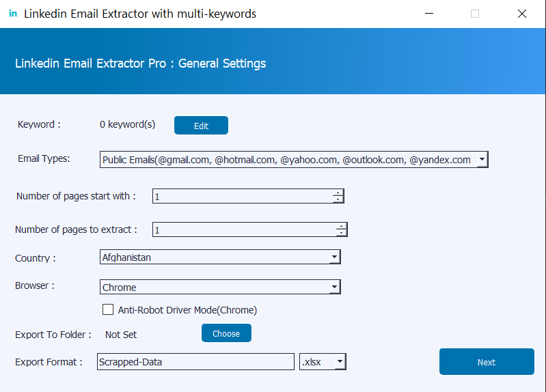Click the 'Country :' label
This screenshot has height=392, width=546.
click(35, 258)
